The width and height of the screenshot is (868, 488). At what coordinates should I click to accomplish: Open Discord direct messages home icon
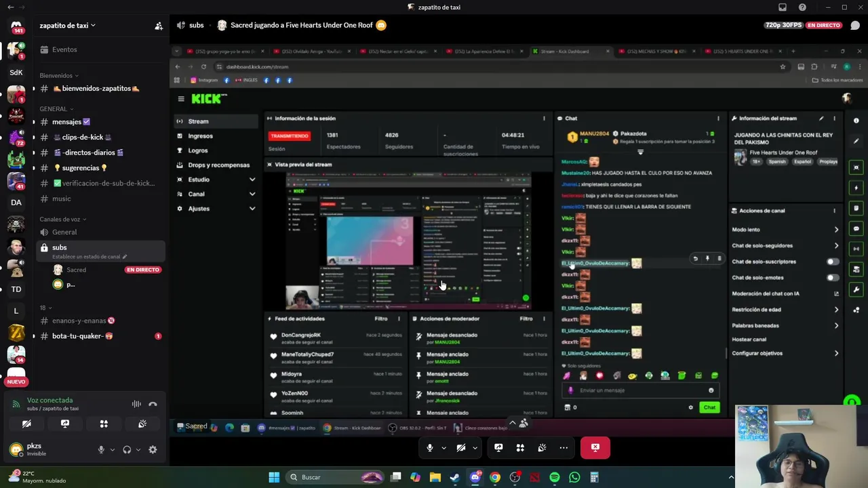(16, 25)
